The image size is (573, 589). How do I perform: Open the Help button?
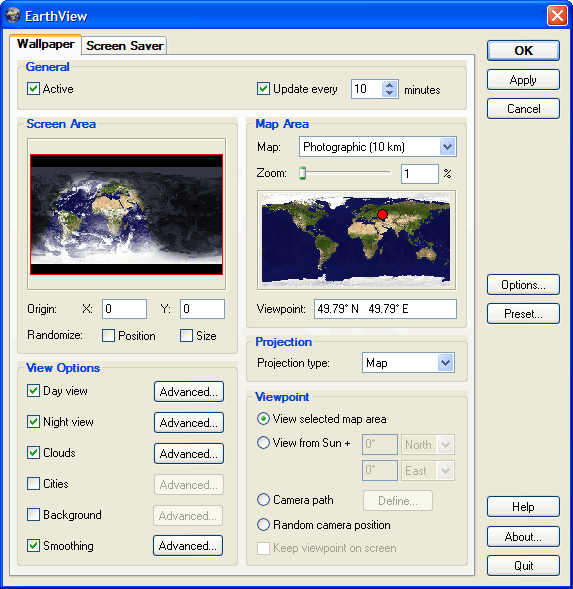click(x=523, y=507)
